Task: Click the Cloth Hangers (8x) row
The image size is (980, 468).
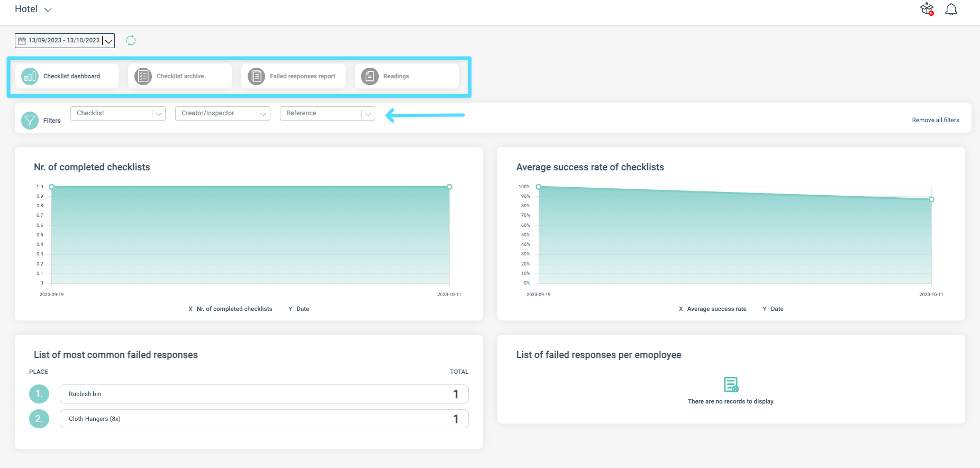Action: [x=264, y=419]
